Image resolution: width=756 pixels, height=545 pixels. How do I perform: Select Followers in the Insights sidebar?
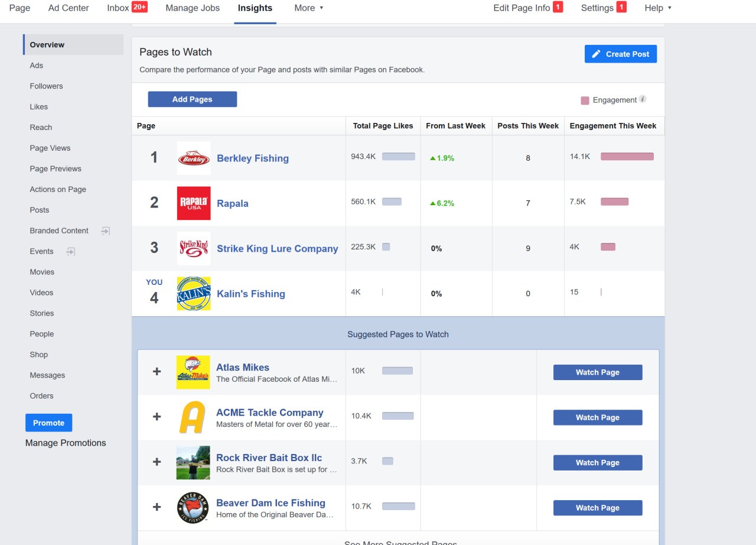tap(46, 86)
